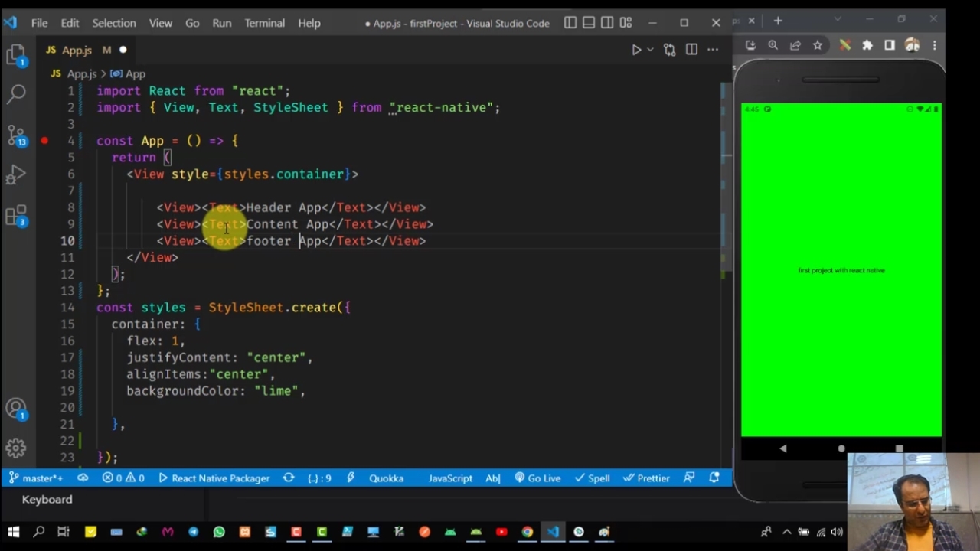This screenshot has height=551, width=980.
Task: Open the Search view in activity bar
Action: pyautogui.click(x=16, y=94)
